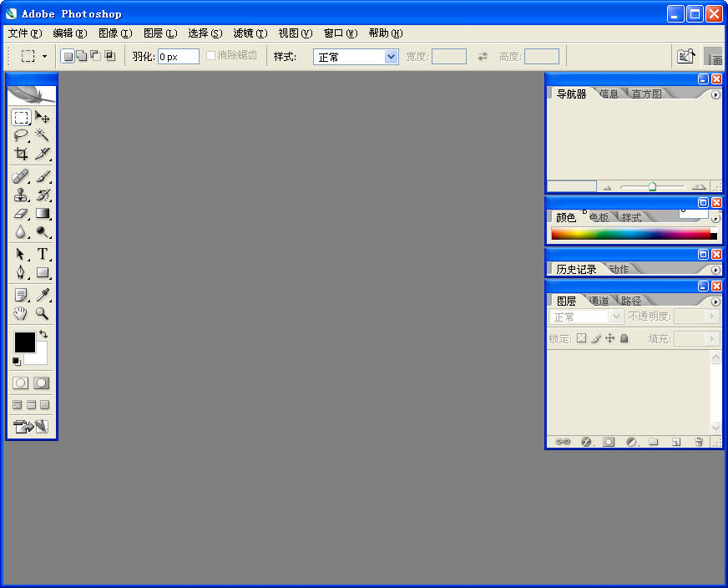Click the 羽化 feather input field
Image resolution: width=728 pixels, height=588 pixels.
pyautogui.click(x=179, y=57)
